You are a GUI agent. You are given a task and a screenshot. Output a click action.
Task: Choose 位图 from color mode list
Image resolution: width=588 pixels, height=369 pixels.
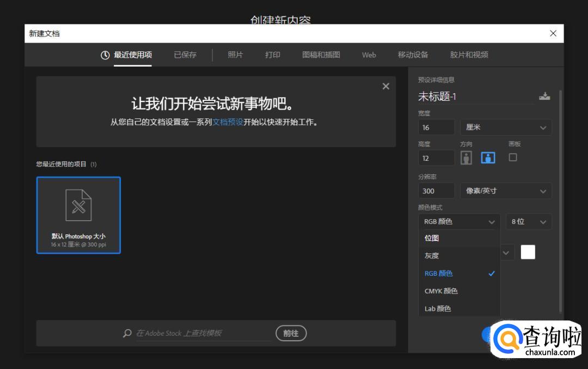click(x=459, y=238)
